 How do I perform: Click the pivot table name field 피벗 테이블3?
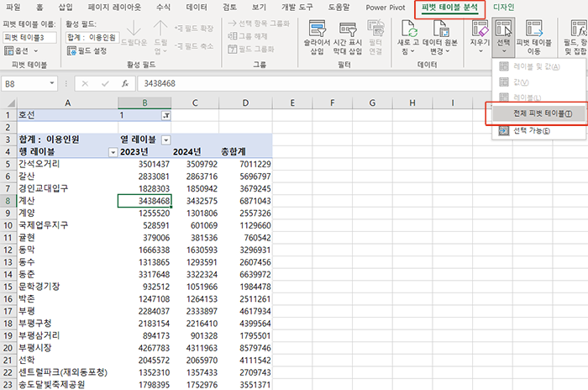(x=29, y=38)
